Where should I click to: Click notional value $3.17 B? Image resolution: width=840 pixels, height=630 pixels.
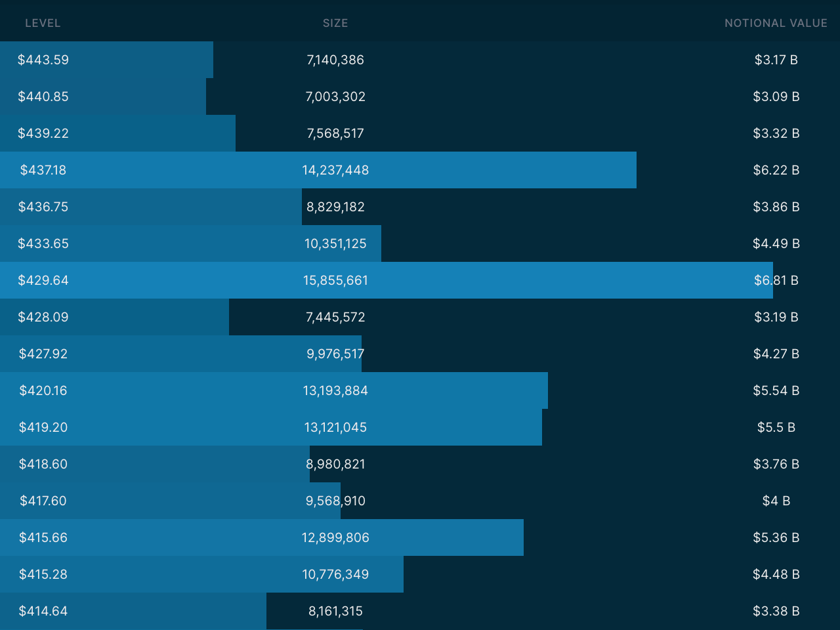[x=776, y=60]
